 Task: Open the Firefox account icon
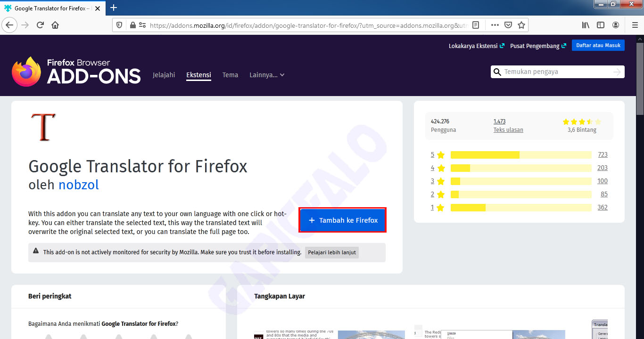[616, 25]
